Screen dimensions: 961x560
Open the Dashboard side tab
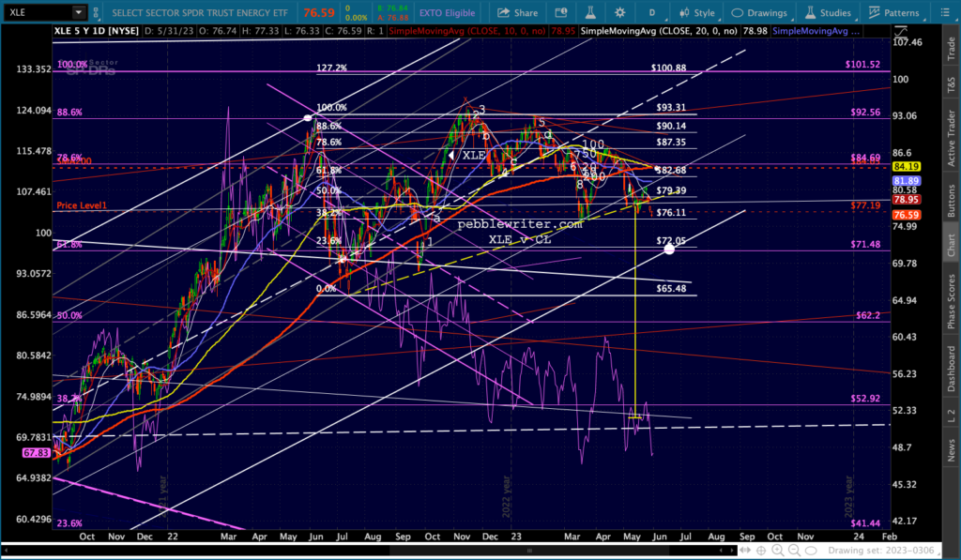click(952, 369)
